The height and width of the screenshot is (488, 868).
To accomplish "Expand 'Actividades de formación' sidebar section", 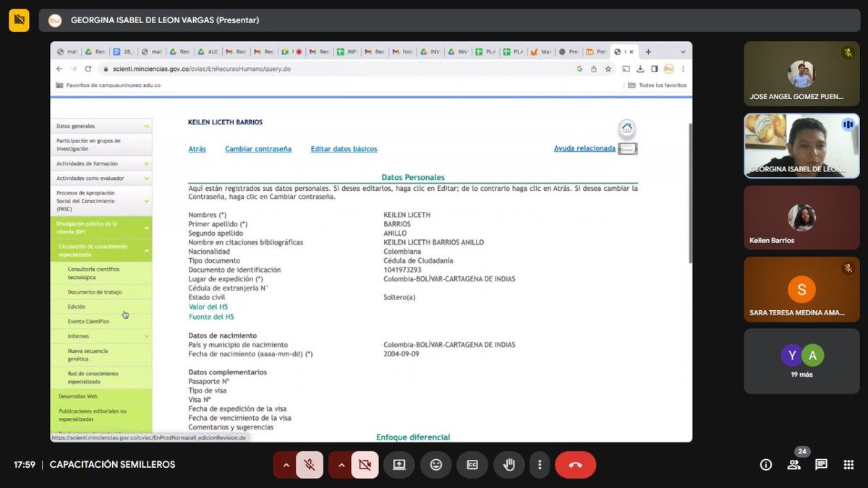I will 101,163.
